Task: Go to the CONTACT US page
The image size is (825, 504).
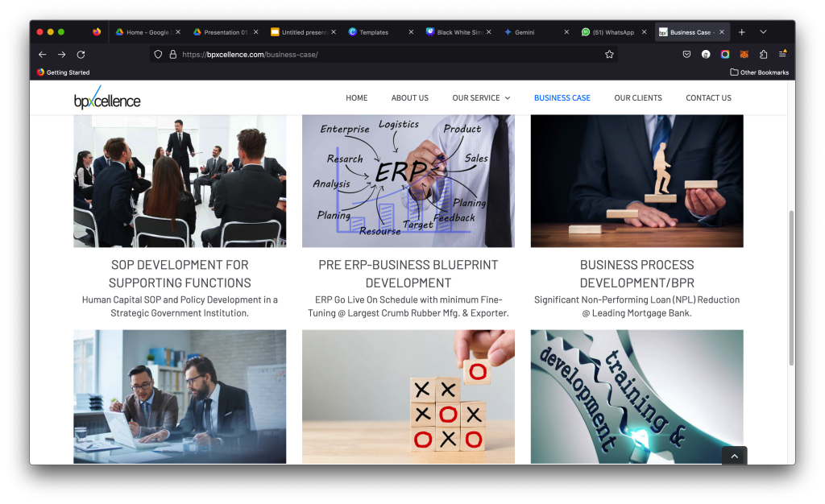Action: (708, 97)
